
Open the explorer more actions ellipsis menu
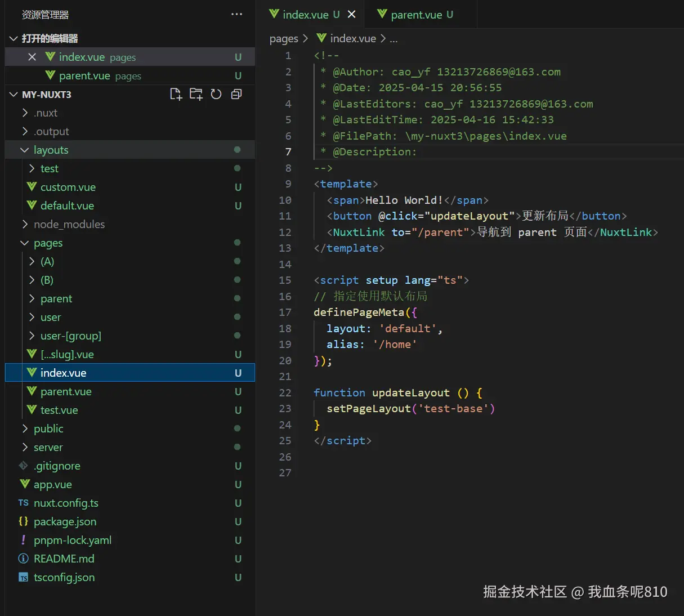(237, 14)
